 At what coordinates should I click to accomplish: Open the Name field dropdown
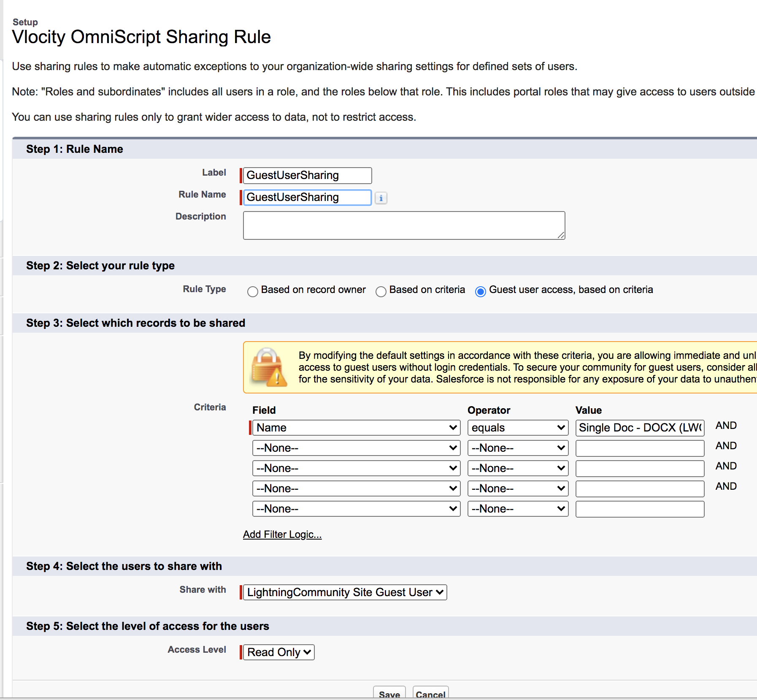(356, 428)
